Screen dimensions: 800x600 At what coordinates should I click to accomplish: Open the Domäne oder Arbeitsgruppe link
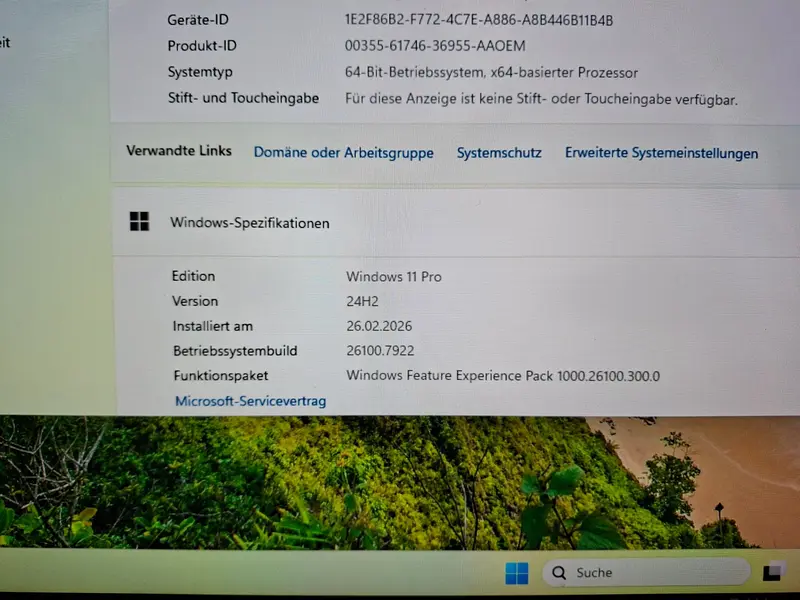pyautogui.click(x=343, y=153)
